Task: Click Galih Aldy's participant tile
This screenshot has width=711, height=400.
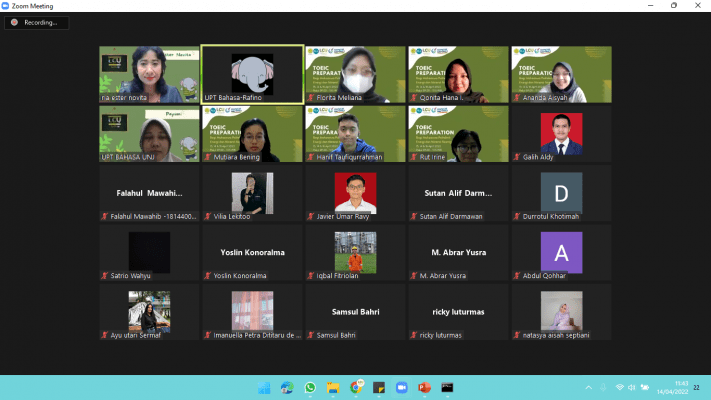Action: [x=560, y=134]
